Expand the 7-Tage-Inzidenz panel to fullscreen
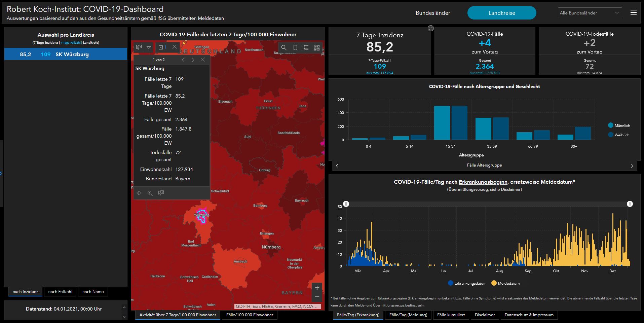Image resolution: width=644 pixels, height=323 pixels. tap(430, 29)
